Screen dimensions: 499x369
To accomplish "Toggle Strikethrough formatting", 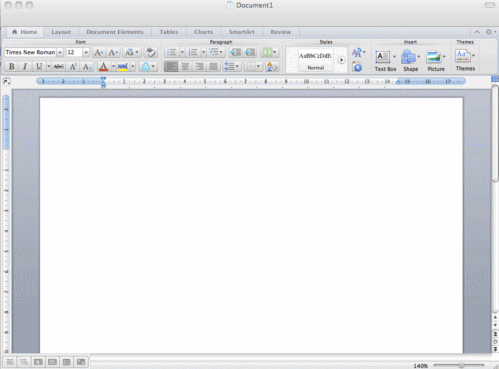I will point(59,67).
